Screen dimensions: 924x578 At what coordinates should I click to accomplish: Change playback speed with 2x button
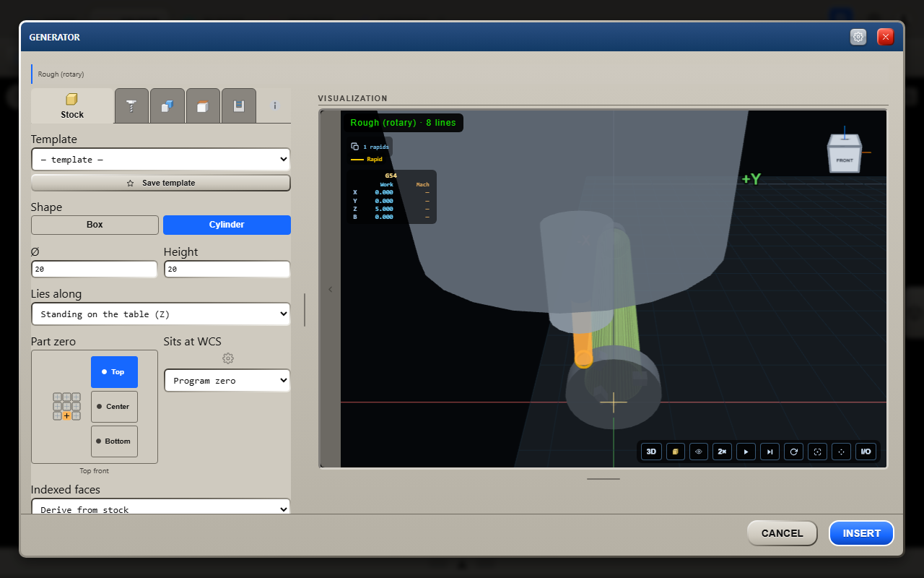click(723, 452)
